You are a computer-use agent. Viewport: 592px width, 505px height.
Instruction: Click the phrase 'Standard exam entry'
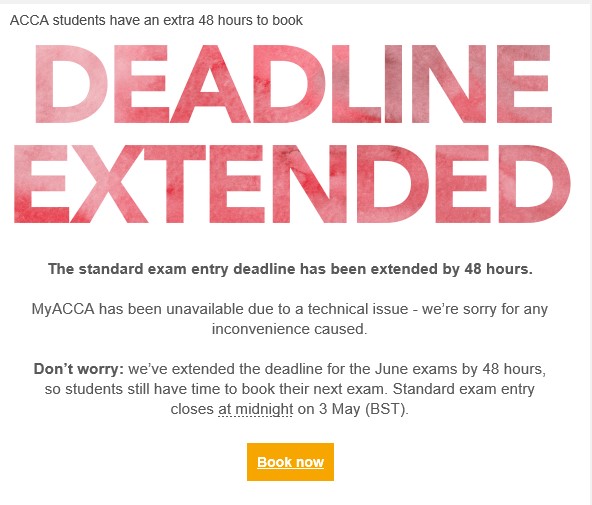[x=464, y=389]
